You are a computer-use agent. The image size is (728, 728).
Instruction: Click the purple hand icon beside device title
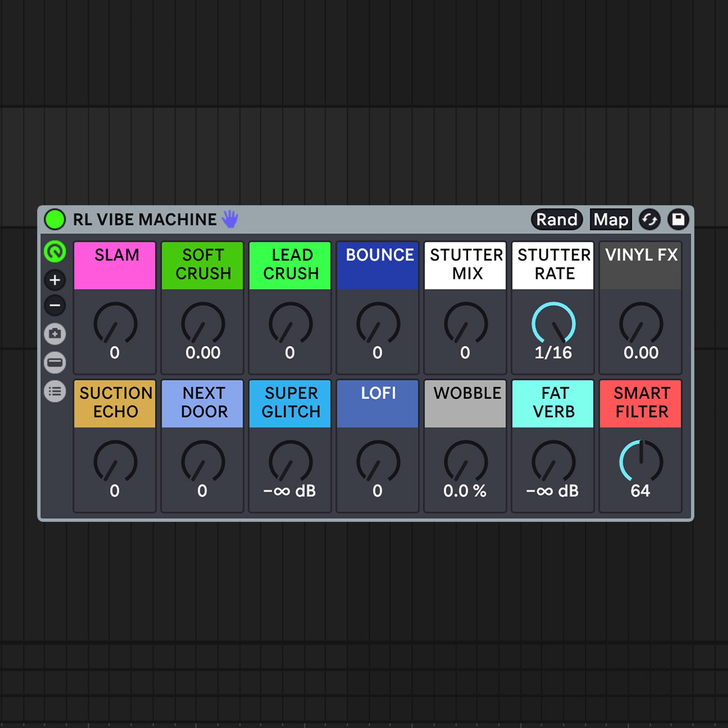230,219
